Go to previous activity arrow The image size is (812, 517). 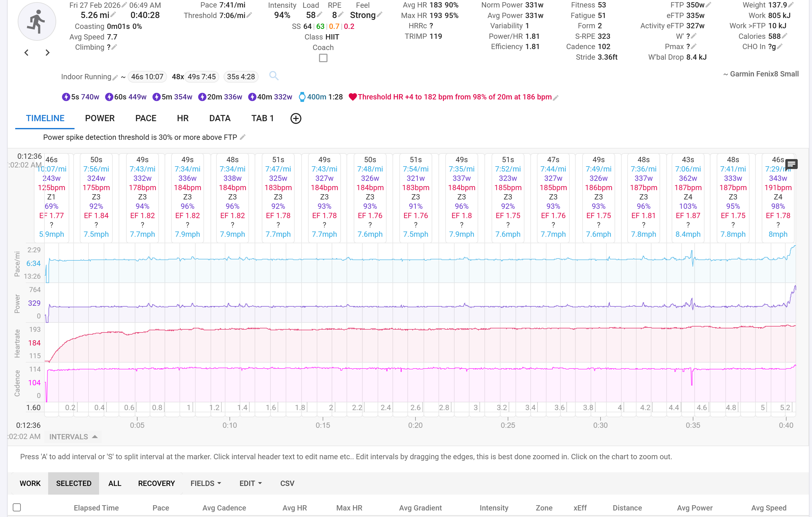click(26, 53)
